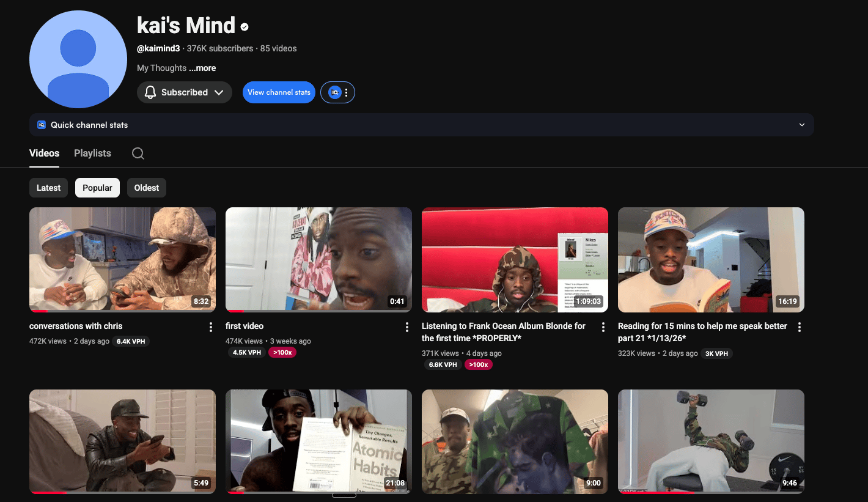Open the vidIQ extension menu button
Screen dimensions: 868x502
click(x=338, y=92)
